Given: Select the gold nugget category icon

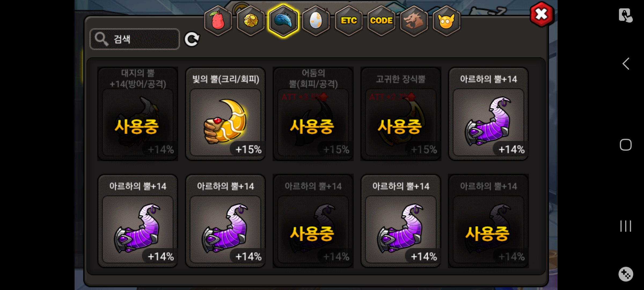Looking at the screenshot, I should click(251, 21).
